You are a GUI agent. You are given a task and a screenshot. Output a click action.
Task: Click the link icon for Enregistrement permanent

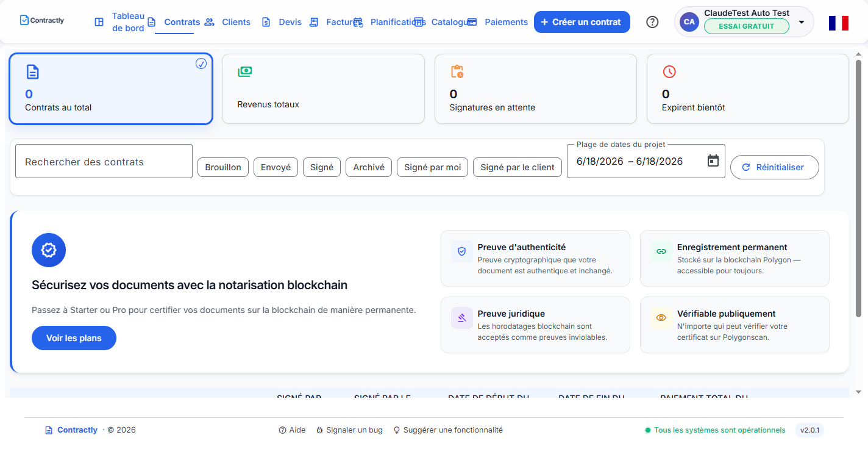tap(661, 251)
